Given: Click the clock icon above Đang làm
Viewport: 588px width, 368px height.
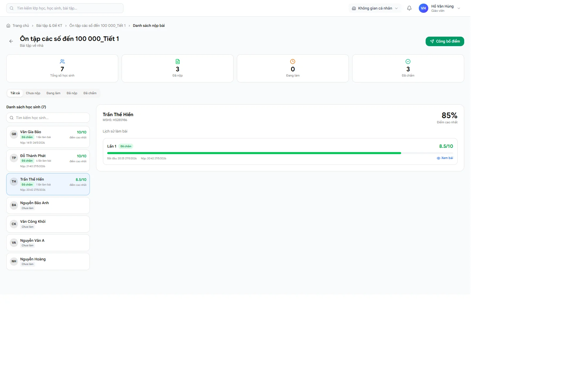Looking at the screenshot, I should coord(293,61).
